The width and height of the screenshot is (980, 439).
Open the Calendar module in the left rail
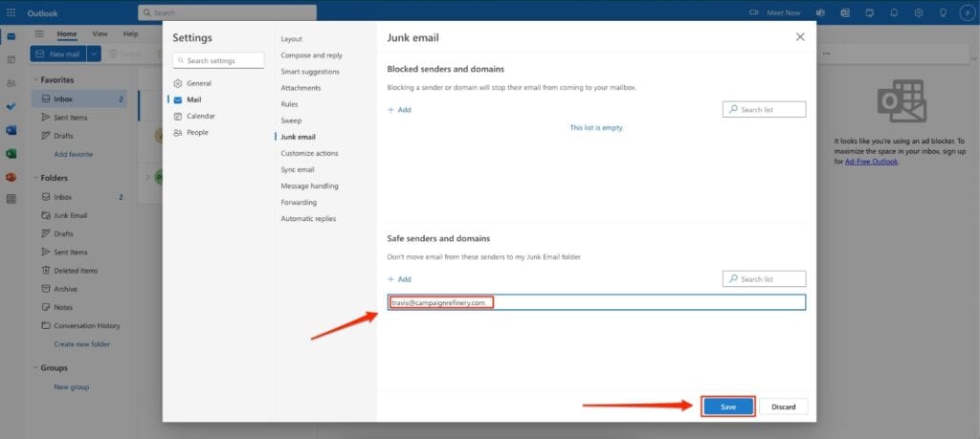click(11, 59)
